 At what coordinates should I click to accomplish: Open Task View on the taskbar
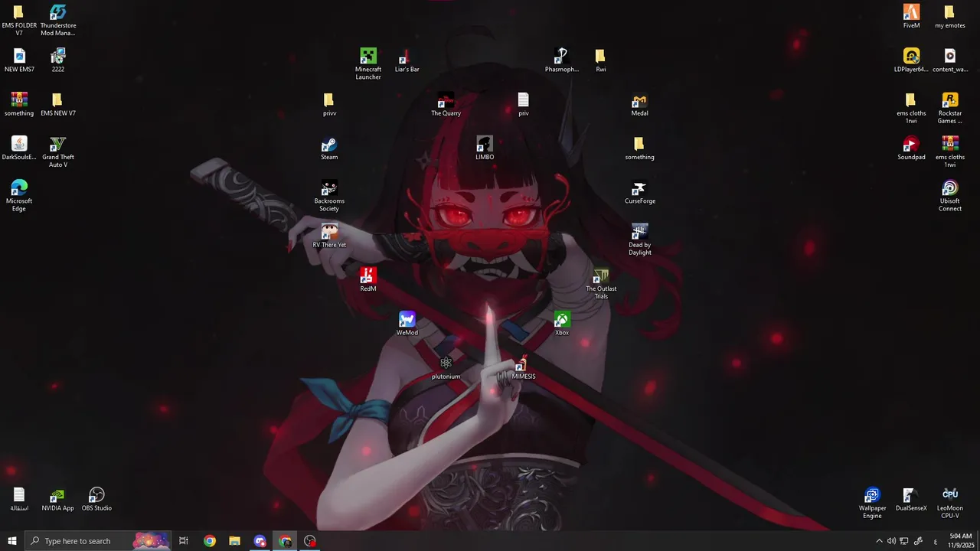pos(184,541)
